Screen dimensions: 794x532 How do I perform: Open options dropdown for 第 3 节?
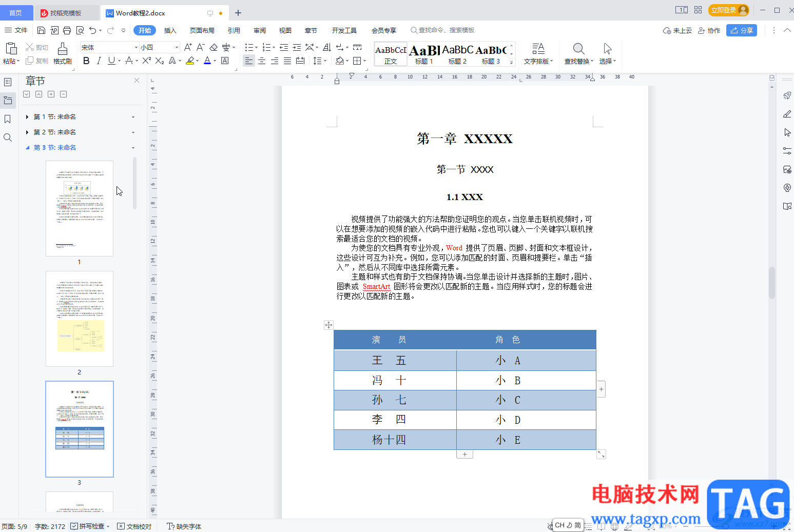[x=133, y=148]
